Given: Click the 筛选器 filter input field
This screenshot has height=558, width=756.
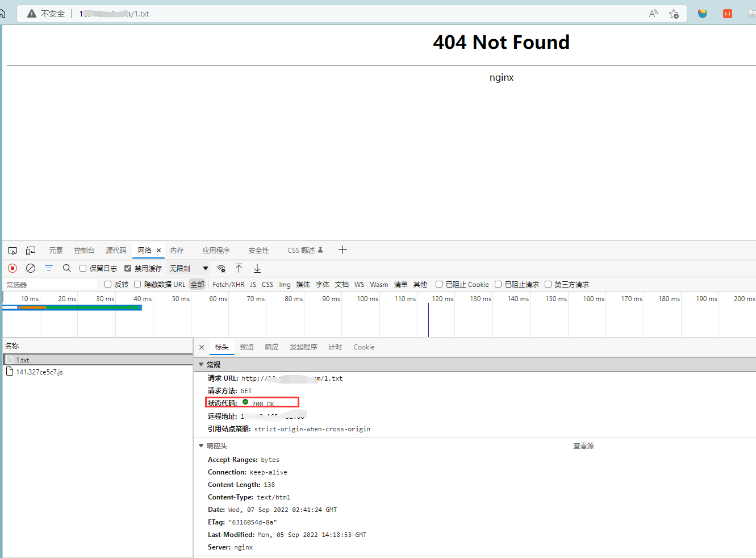Looking at the screenshot, I should coord(51,285).
